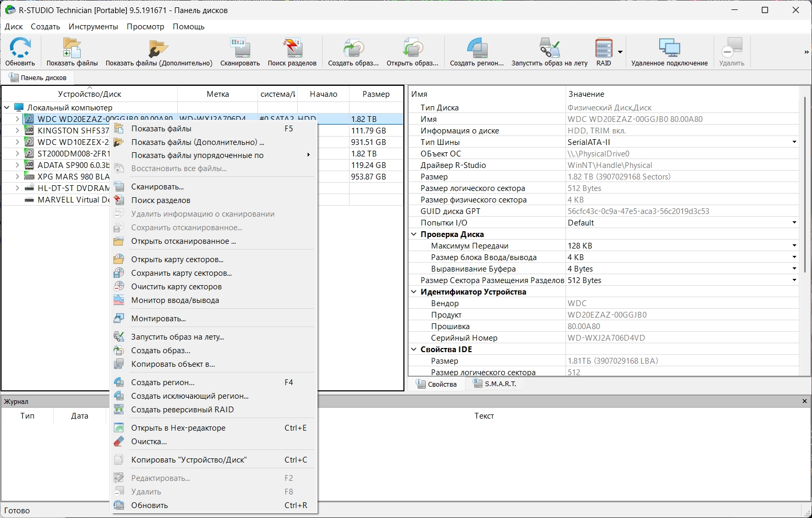Close the Журнал log panel
Viewport: 812px width, 518px height.
tap(805, 401)
